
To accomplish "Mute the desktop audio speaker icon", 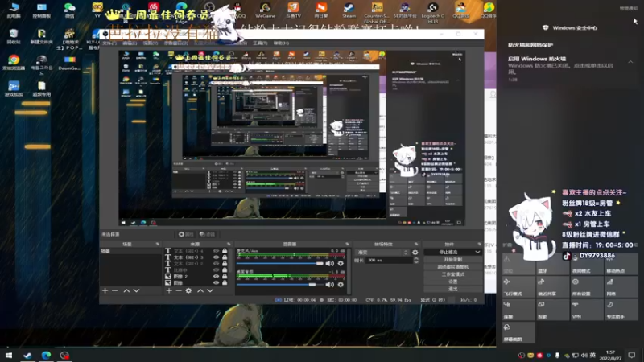I will pos(330,285).
